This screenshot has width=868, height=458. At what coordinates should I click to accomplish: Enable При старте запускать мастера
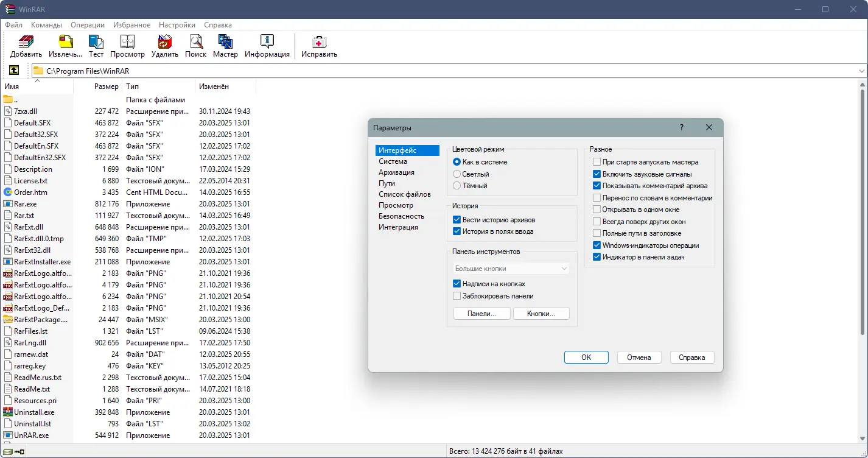pos(597,162)
